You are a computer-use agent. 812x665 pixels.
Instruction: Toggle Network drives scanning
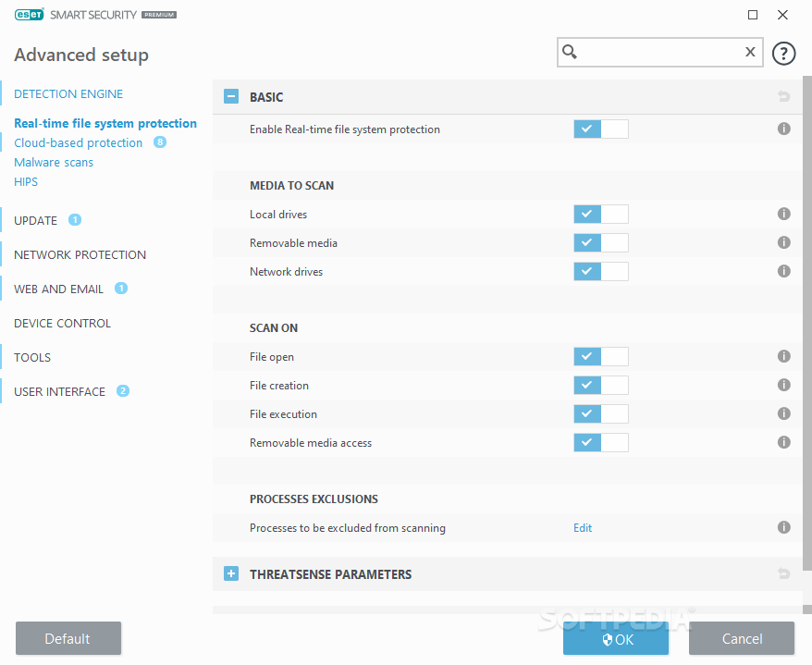pos(601,271)
